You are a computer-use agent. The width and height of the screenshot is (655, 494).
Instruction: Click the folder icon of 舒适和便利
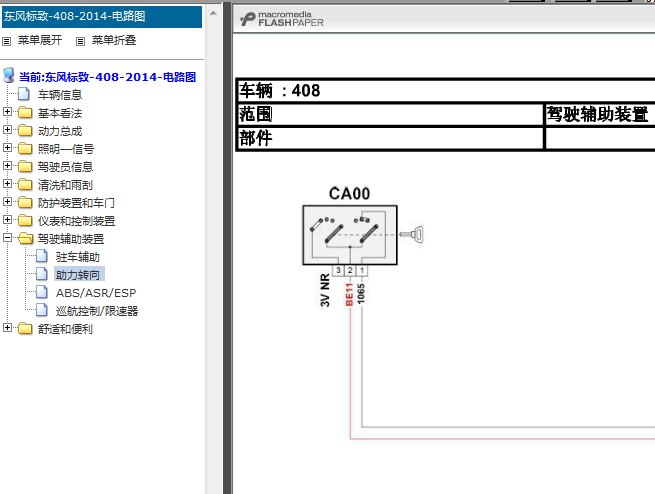pos(25,328)
